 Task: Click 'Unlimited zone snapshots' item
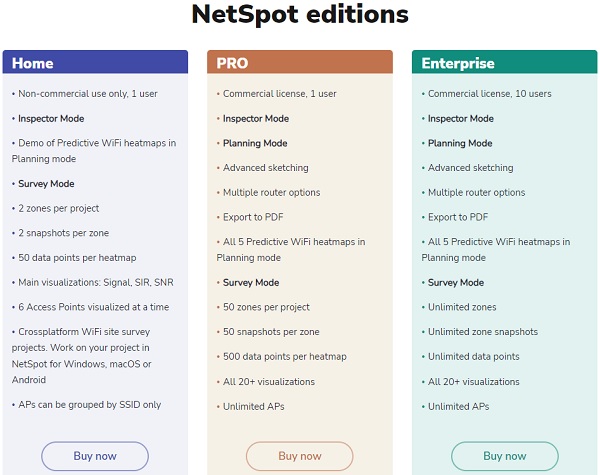(x=483, y=332)
